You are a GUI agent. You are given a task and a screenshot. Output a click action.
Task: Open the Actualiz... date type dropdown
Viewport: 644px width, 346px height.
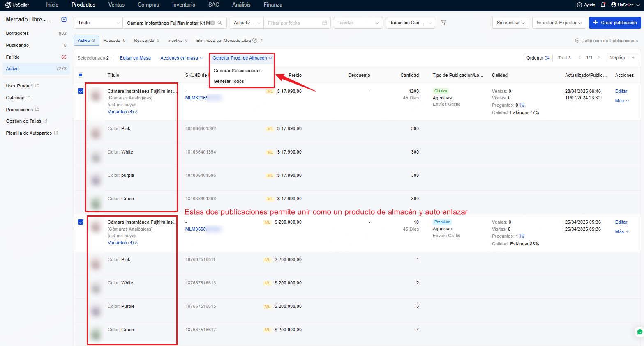pyautogui.click(x=247, y=23)
